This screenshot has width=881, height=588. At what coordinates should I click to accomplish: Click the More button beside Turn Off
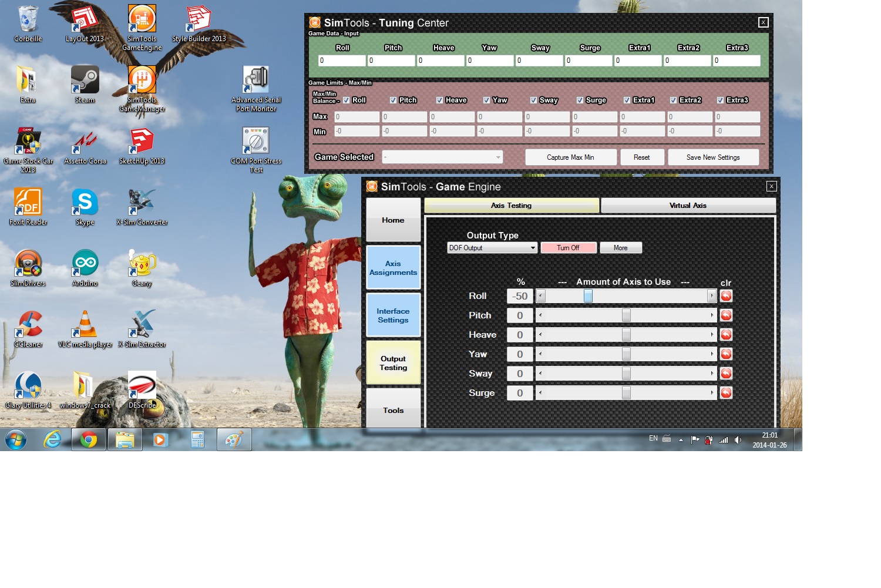[621, 248]
